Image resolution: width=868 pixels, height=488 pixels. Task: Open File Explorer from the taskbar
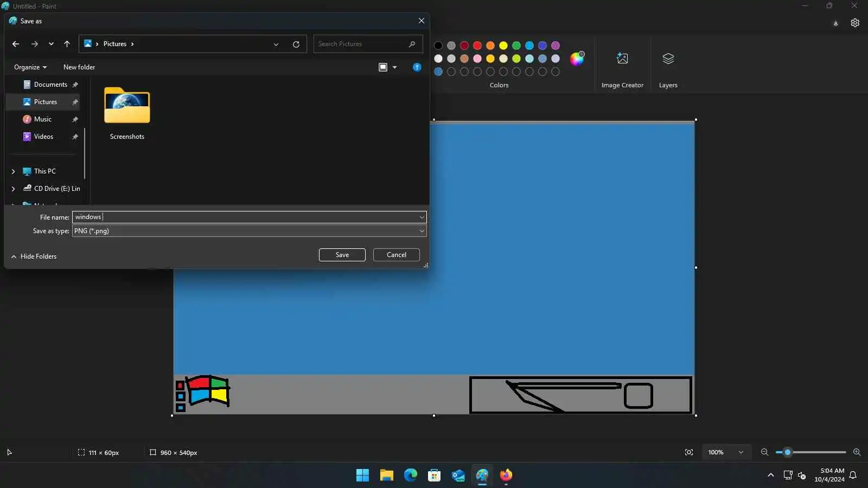point(386,476)
